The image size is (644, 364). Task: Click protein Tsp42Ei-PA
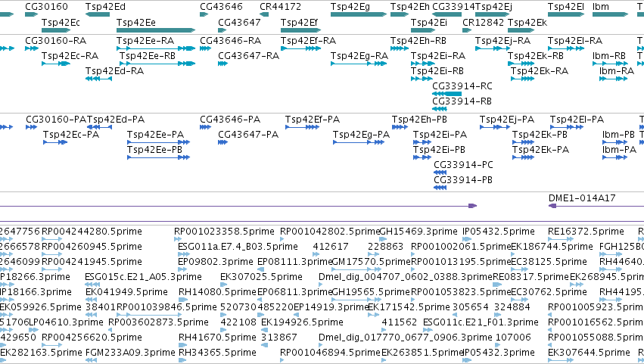pyautogui.click(x=440, y=135)
